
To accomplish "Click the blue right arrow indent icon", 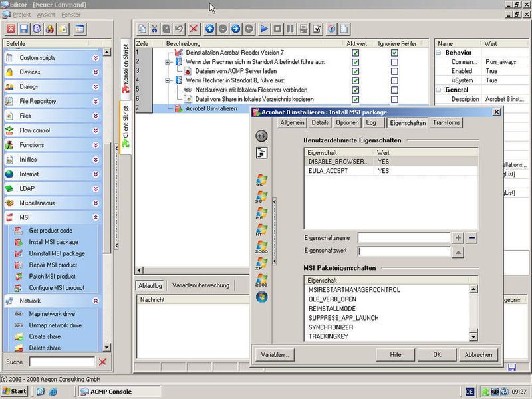I will pos(235,29).
